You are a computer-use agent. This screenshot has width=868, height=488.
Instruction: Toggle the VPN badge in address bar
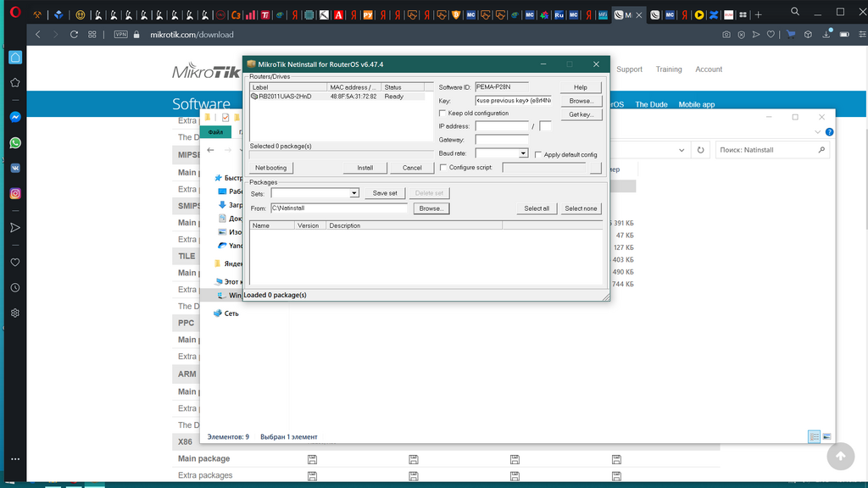point(120,34)
